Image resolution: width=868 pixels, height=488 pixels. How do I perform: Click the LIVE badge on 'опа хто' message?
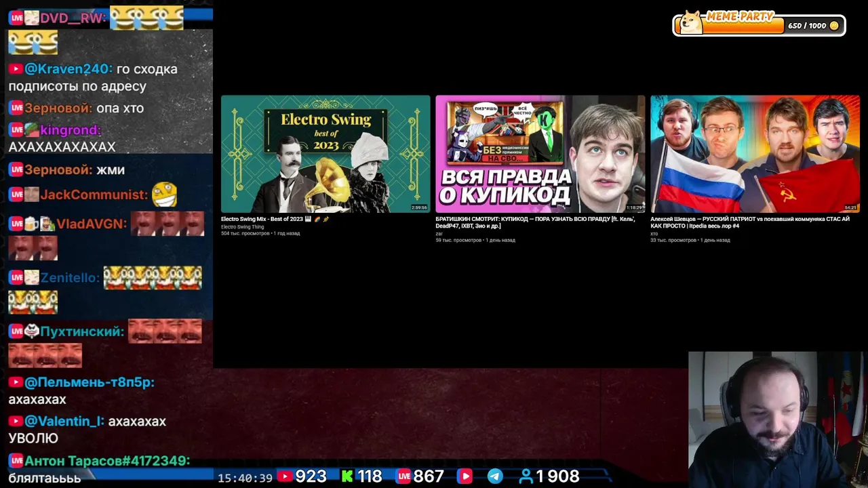coord(16,108)
